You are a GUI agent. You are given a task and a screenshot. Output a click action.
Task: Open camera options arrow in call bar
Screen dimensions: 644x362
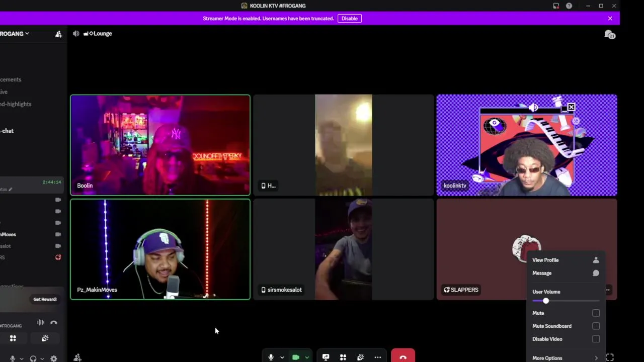(x=307, y=357)
